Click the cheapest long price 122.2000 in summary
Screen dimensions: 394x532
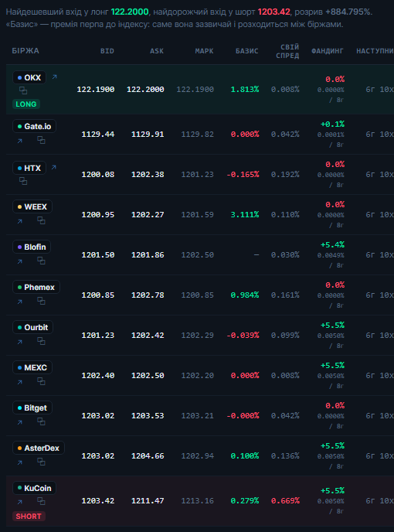pos(130,12)
